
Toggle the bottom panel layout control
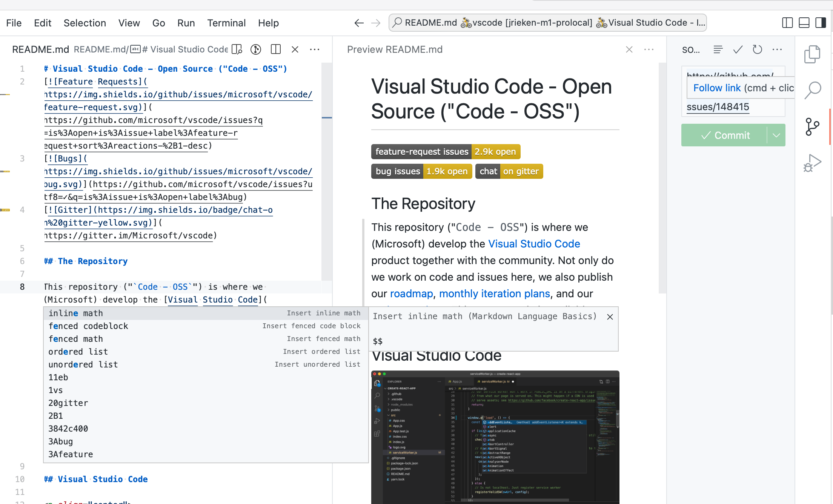804,23
